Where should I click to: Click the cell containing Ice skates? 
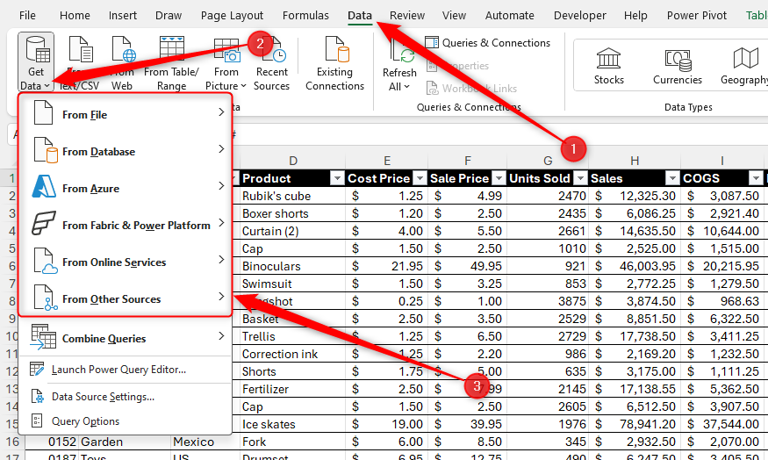pos(292,424)
